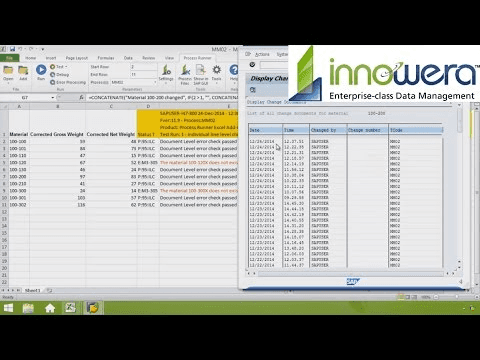
Task: Select cell containing material 100-100
Action: (19, 142)
